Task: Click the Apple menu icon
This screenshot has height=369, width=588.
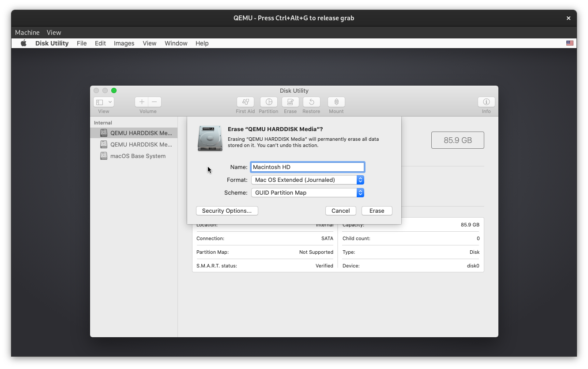Action: tap(23, 43)
